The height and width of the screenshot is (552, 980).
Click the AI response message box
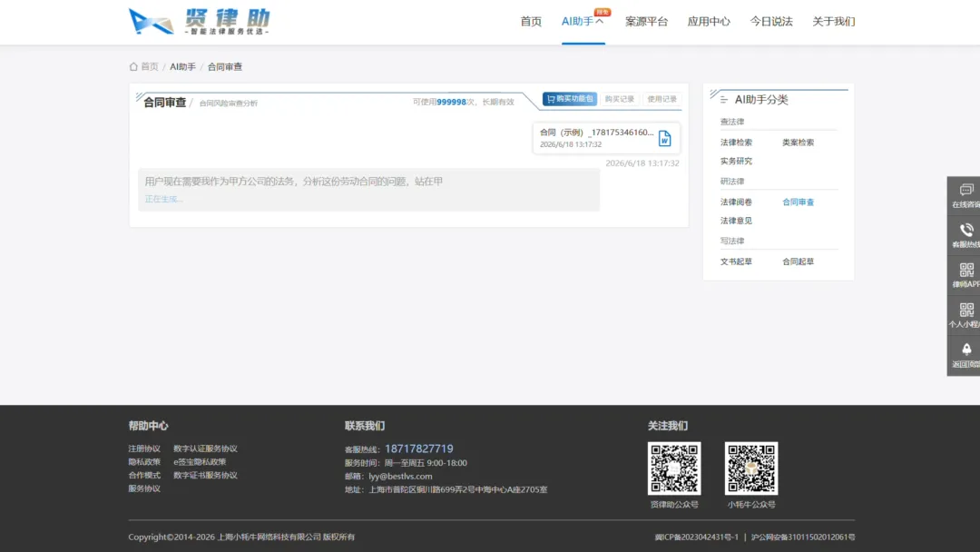tap(368, 190)
